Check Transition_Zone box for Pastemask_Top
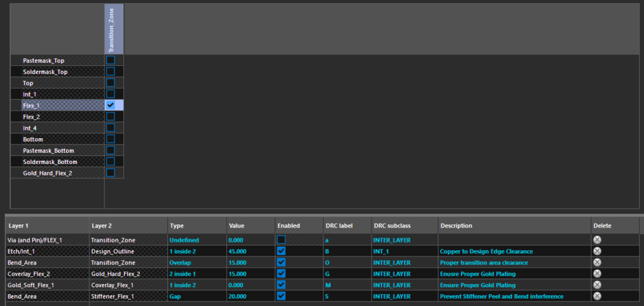The height and width of the screenshot is (306, 644). click(x=111, y=60)
